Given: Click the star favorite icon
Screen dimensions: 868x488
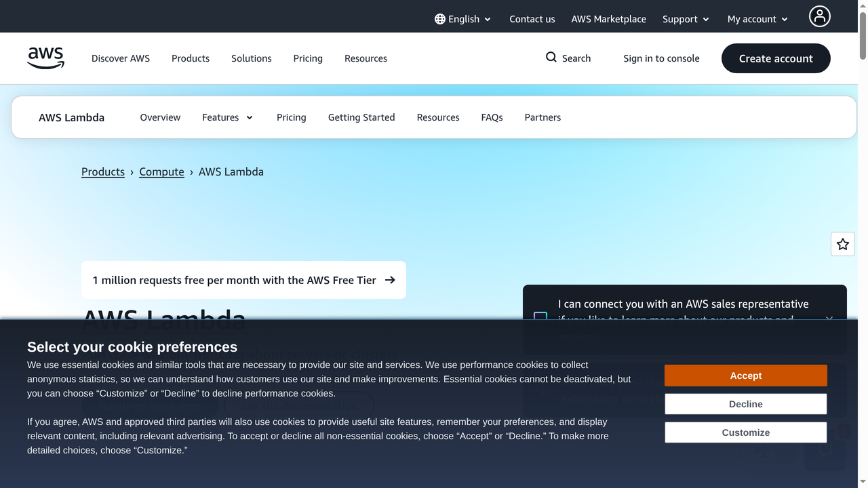Looking at the screenshot, I should 842,244.
